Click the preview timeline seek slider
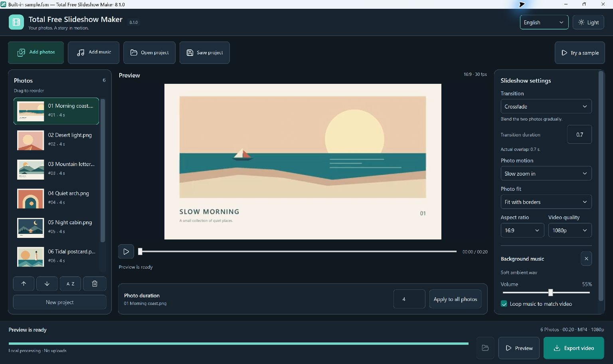This screenshot has height=364, width=613. pos(298,251)
